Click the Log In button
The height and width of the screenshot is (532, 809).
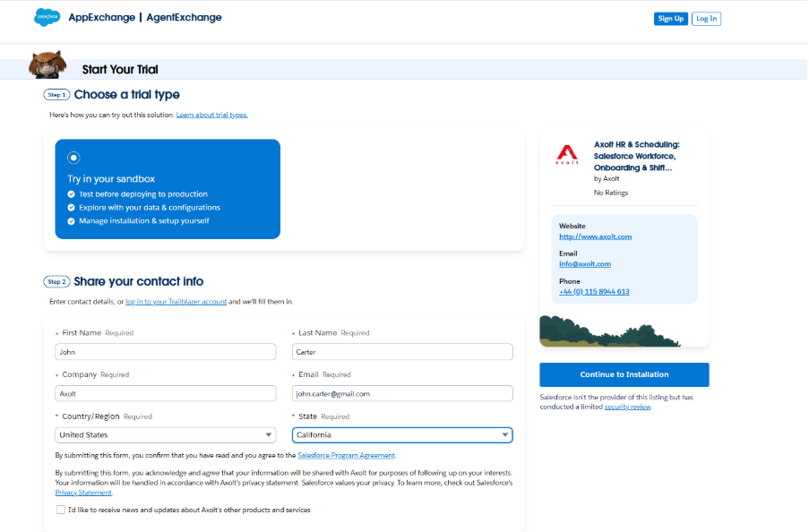click(x=706, y=19)
